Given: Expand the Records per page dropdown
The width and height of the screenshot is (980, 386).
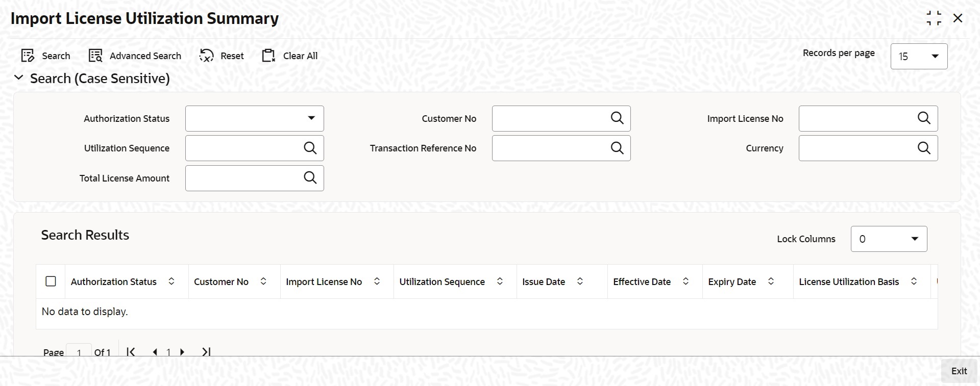Looking at the screenshot, I should tap(919, 56).
